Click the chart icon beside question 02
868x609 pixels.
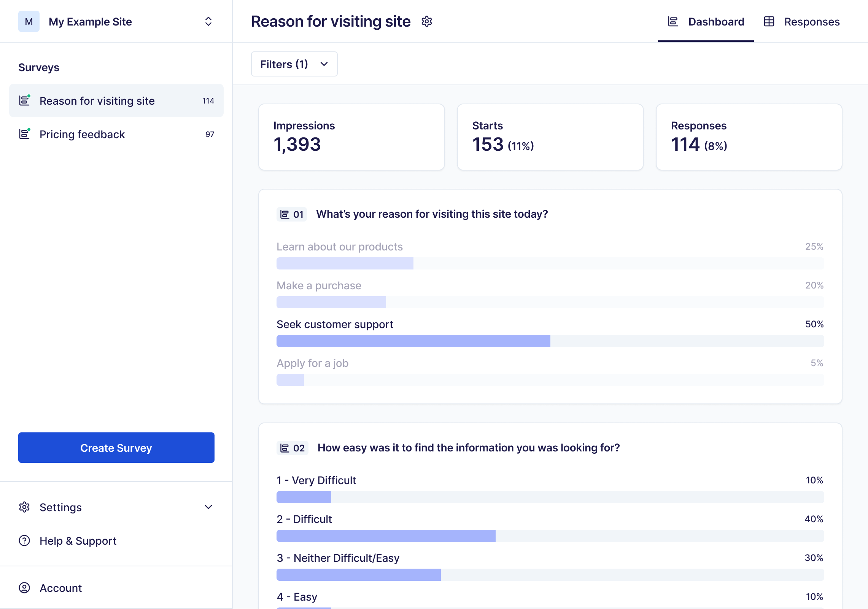tap(284, 448)
